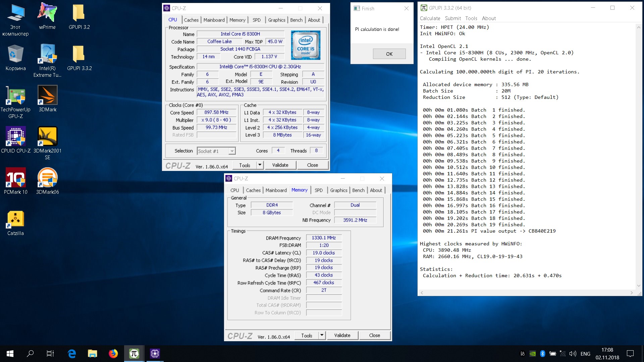Click the DRAM Frequency value 1330.1 MHz
This screenshot has width=644, height=362.
[x=324, y=238]
